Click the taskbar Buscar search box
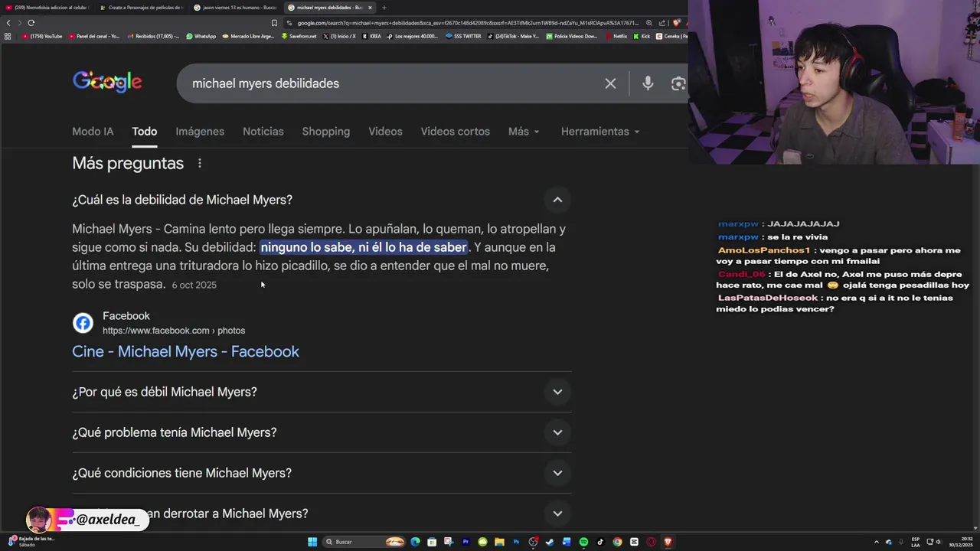The width and height of the screenshot is (980, 551). 364,542
